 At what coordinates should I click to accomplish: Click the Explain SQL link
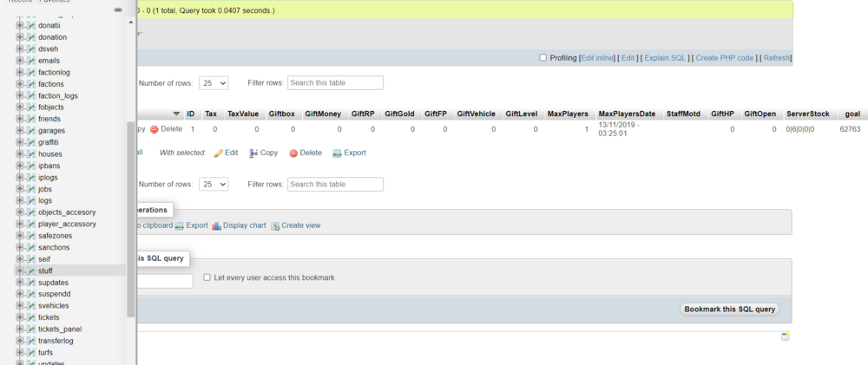(x=666, y=57)
